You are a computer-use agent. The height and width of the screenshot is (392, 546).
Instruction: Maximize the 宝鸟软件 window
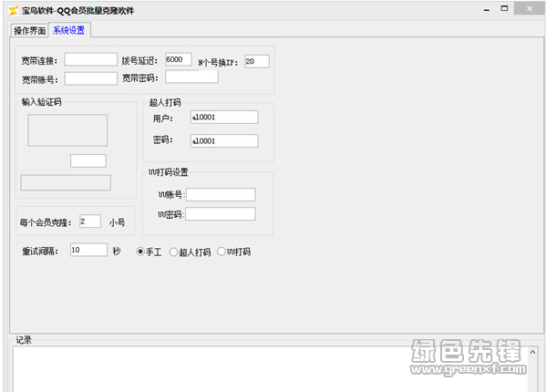pyautogui.click(x=505, y=9)
